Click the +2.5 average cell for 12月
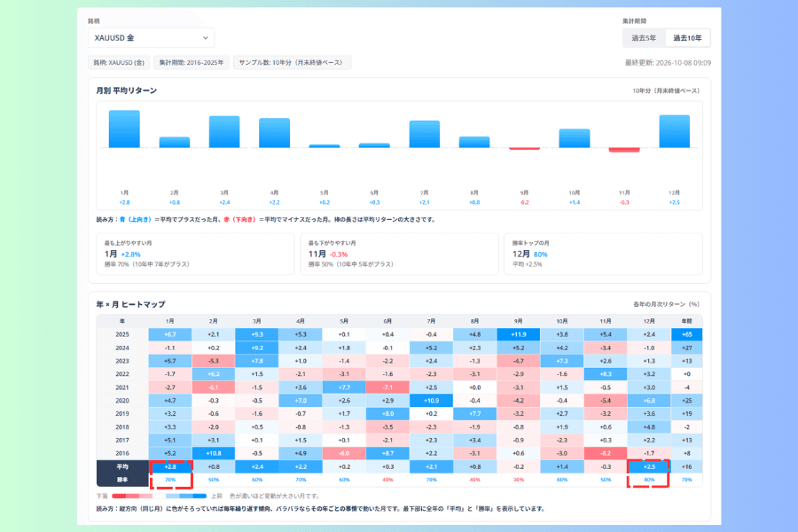The image size is (798, 532). [649, 466]
